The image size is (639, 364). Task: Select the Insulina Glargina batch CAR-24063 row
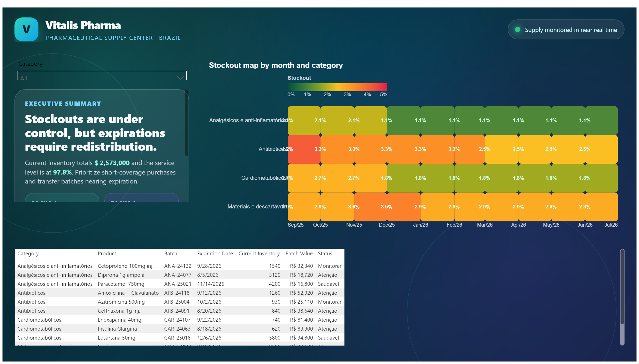point(179,329)
